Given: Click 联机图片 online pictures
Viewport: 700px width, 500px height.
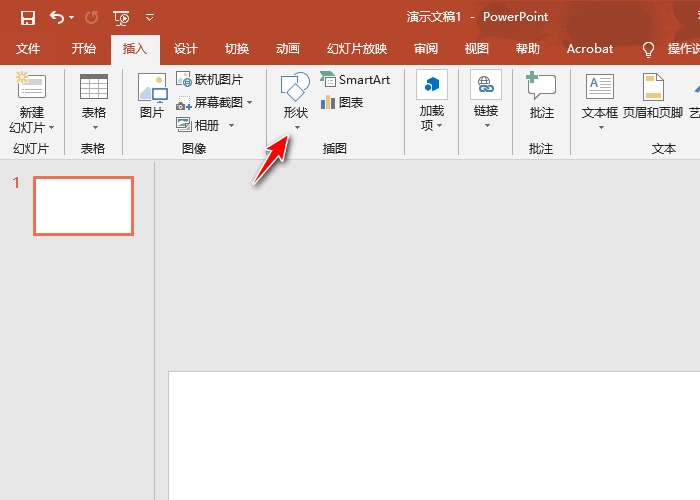Looking at the screenshot, I should 210,80.
